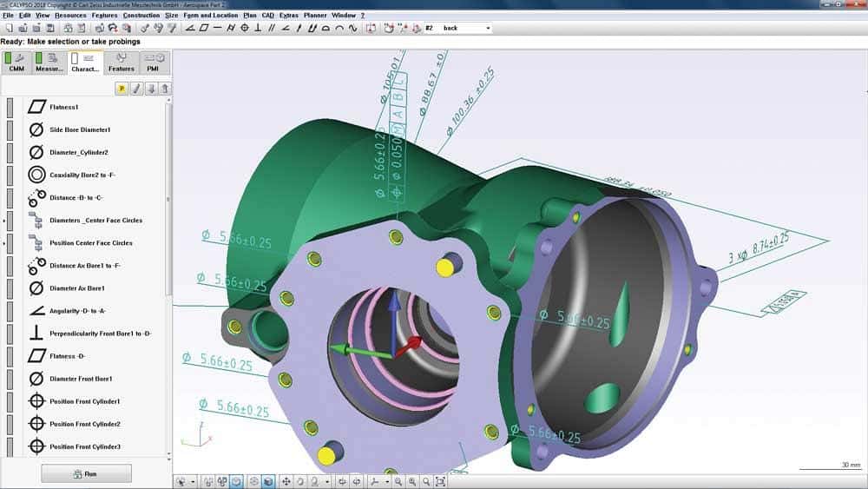Image resolution: width=868 pixels, height=489 pixels.
Task: Open the CAD menu
Action: click(268, 16)
